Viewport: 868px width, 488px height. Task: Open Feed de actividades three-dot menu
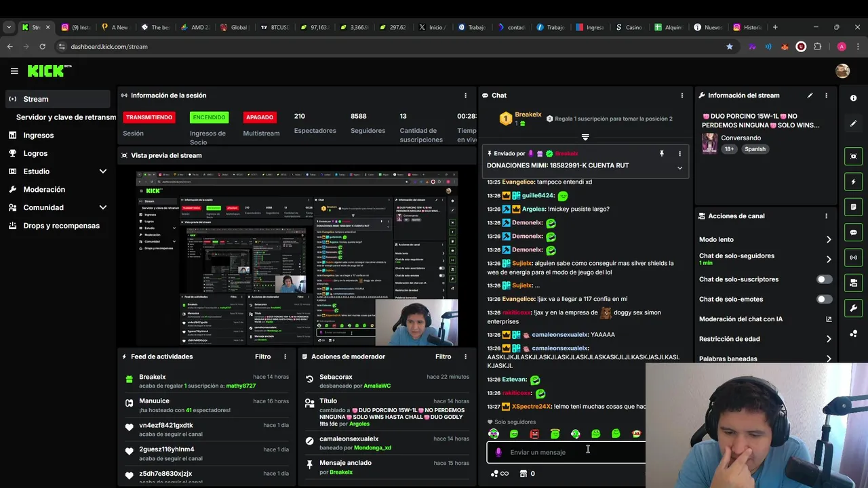click(x=285, y=357)
